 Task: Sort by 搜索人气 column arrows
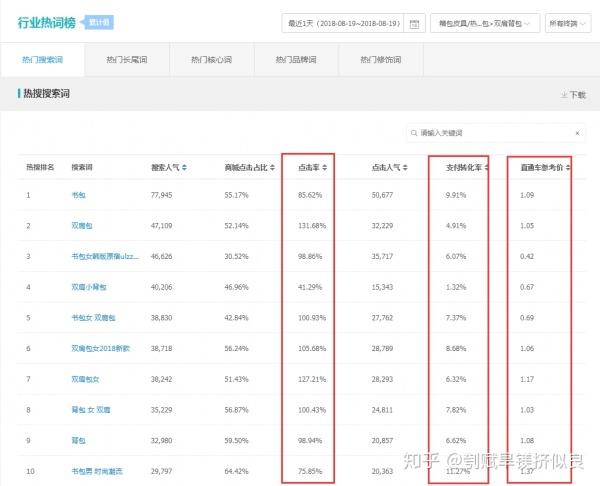click(x=184, y=167)
